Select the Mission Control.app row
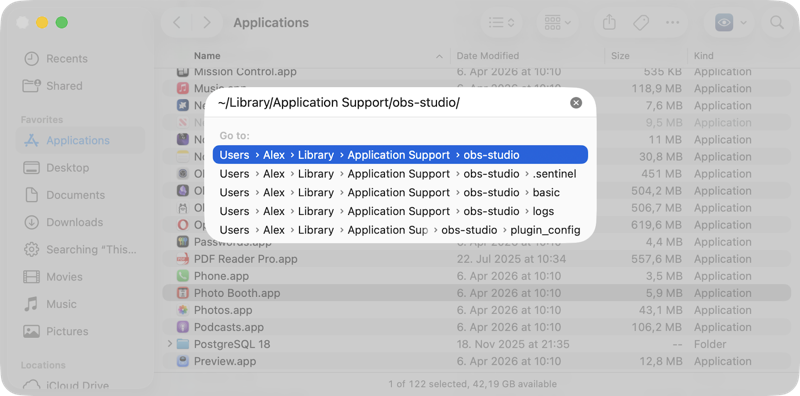The width and height of the screenshot is (800, 396). [477, 72]
